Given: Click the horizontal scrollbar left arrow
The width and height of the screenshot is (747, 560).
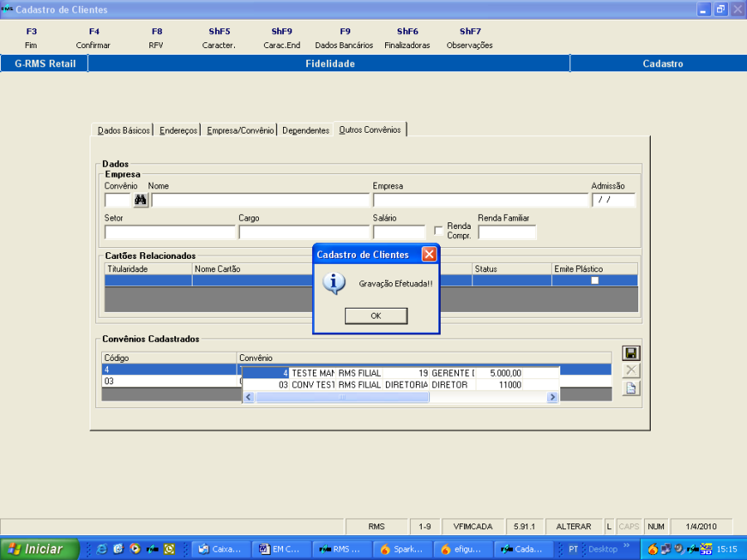Looking at the screenshot, I should click(249, 397).
